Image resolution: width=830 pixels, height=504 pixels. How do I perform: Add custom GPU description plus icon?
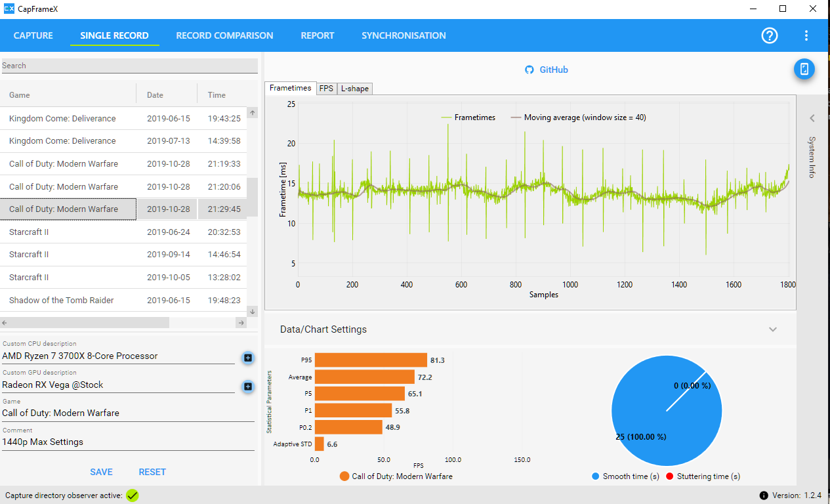[x=248, y=387]
